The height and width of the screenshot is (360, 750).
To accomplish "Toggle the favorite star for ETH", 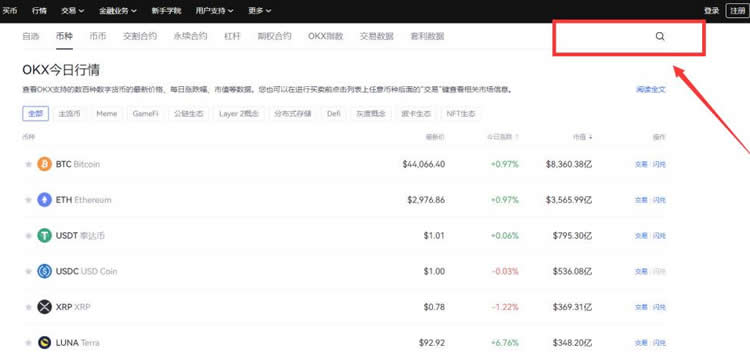I will coord(28,200).
